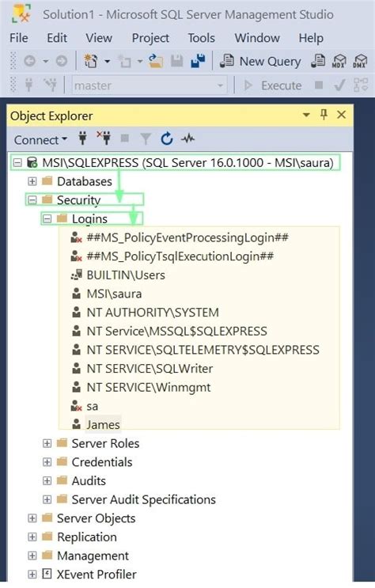Open the File menu
The width and height of the screenshot is (375, 588).
point(19,38)
